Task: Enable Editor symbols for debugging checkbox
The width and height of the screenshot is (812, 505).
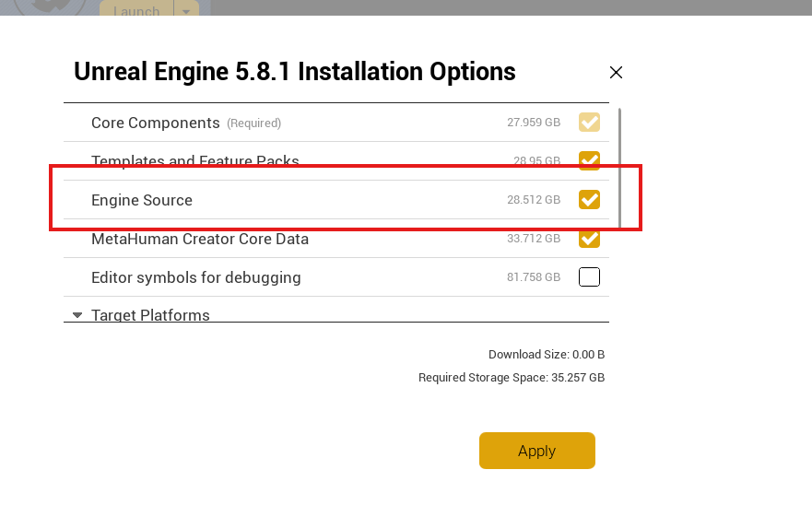Action: click(x=589, y=277)
